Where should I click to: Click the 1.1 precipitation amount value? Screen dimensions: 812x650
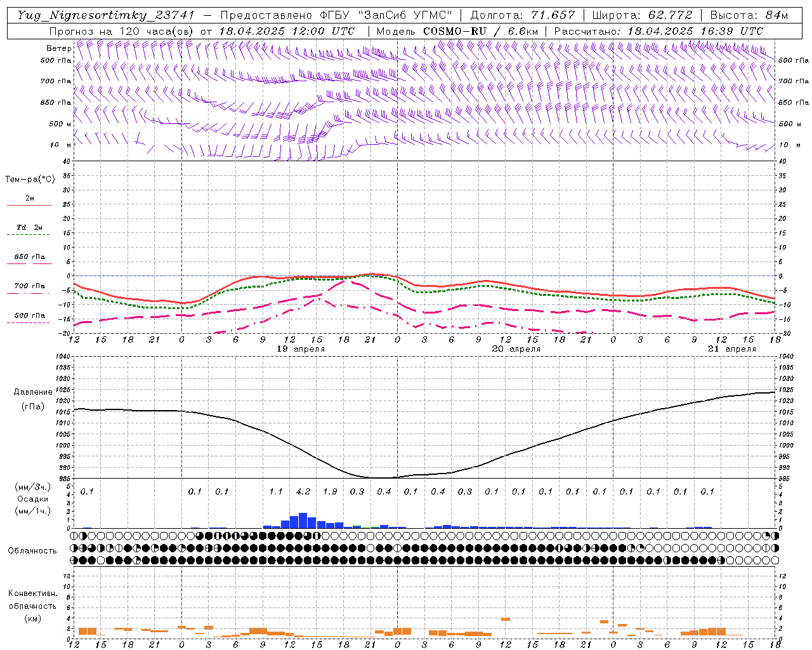point(276,491)
